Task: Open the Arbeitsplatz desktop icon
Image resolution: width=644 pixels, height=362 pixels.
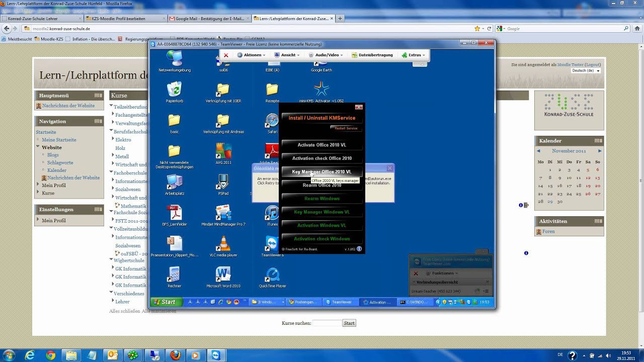Action: 174,183
